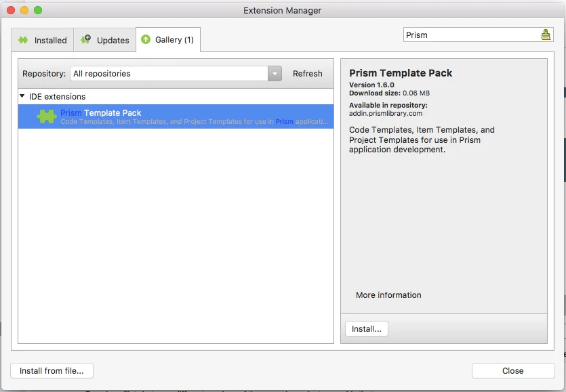Image resolution: width=566 pixels, height=392 pixels.
Task: Click the Updates tab puzzle icon
Action: click(x=85, y=40)
